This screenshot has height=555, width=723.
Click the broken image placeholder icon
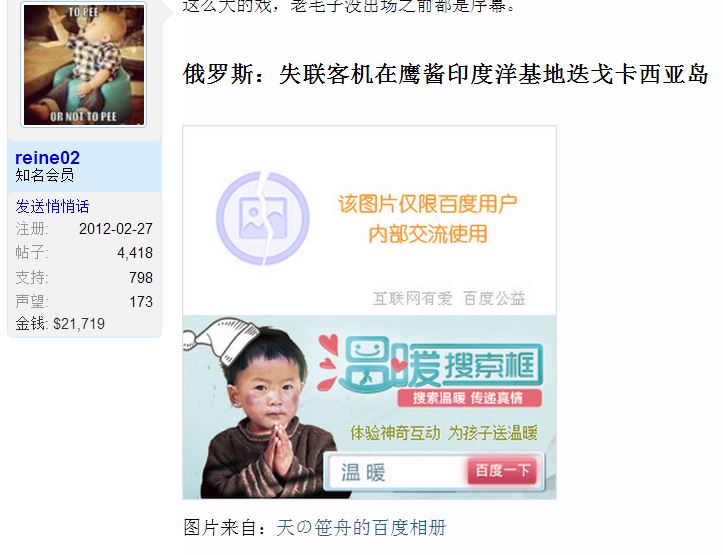[263, 218]
